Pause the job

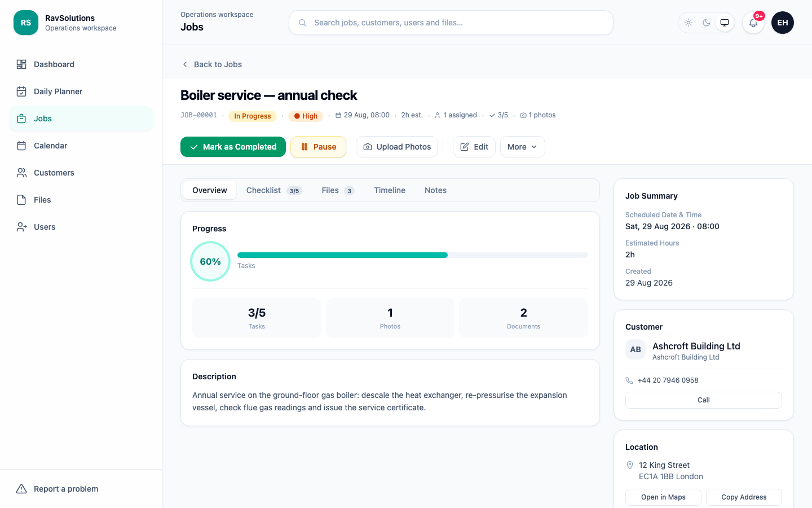318,147
